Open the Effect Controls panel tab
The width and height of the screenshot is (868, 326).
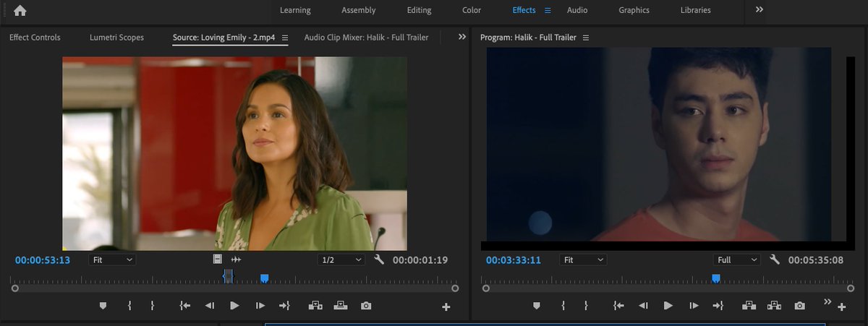point(35,38)
